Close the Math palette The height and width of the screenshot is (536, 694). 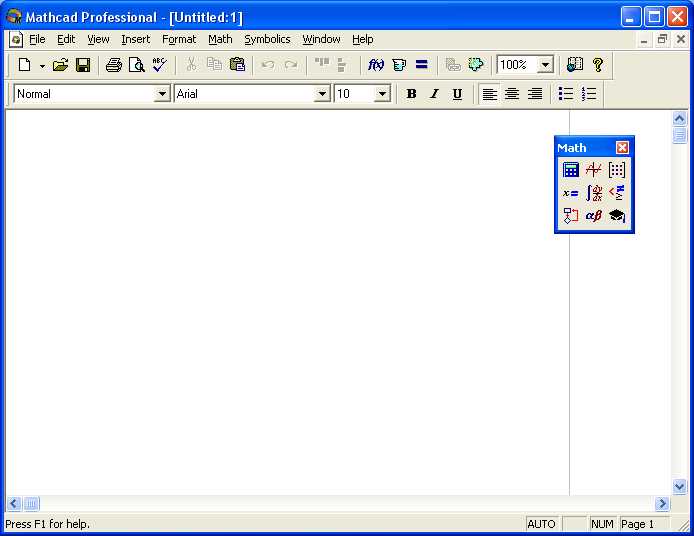pyautogui.click(x=622, y=147)
